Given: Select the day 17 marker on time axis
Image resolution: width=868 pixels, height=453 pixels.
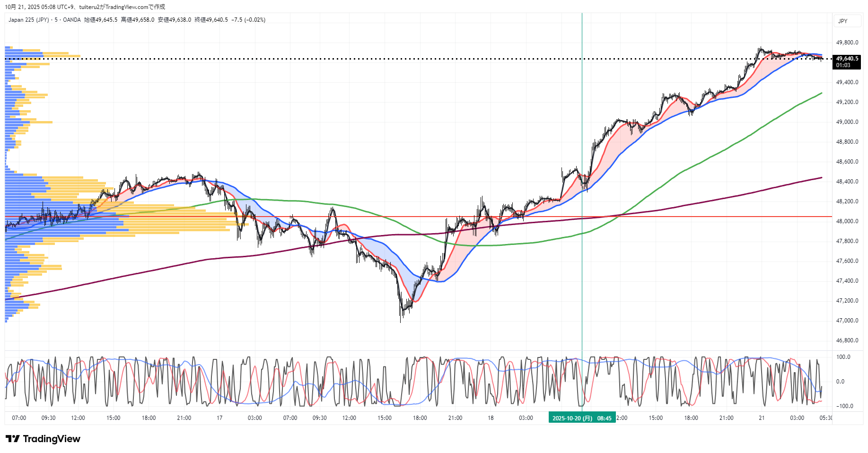Looking at the screenshot, I should point(219,418).
